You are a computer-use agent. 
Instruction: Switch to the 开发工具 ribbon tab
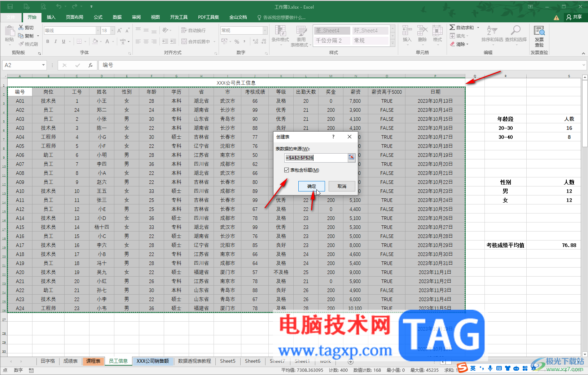(179, 17)
